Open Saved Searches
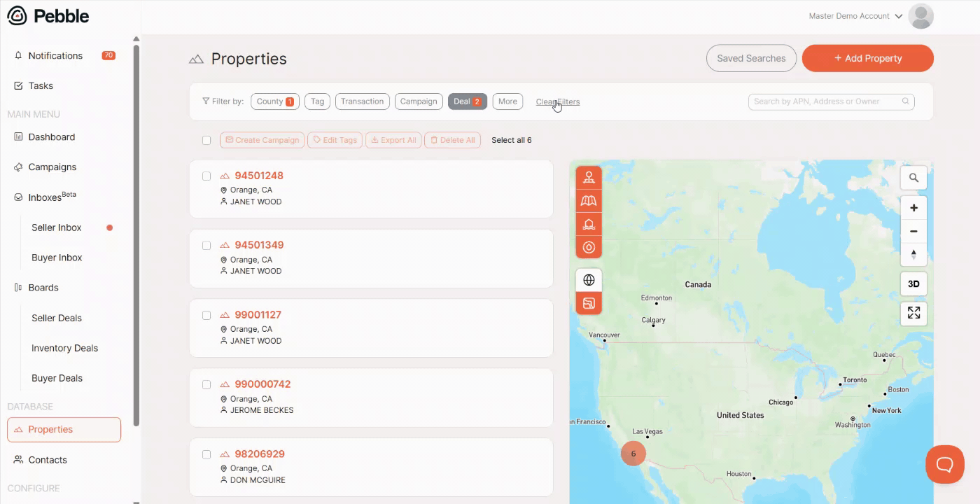Viewport: 980px width, 504px height. [751, 58]
